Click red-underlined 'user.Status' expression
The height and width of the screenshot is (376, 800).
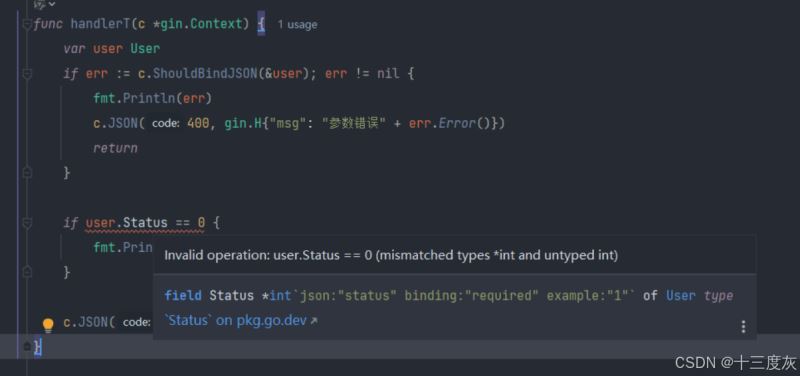[126, 223]
